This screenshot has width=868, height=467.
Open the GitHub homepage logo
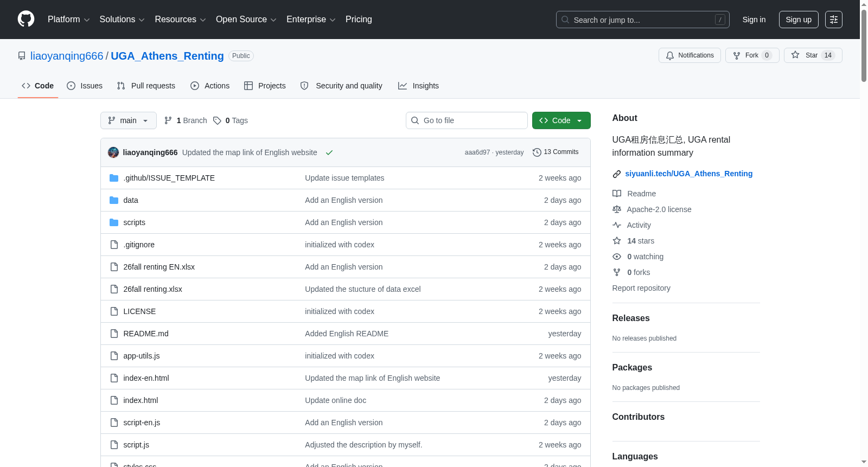pos(26,20)
